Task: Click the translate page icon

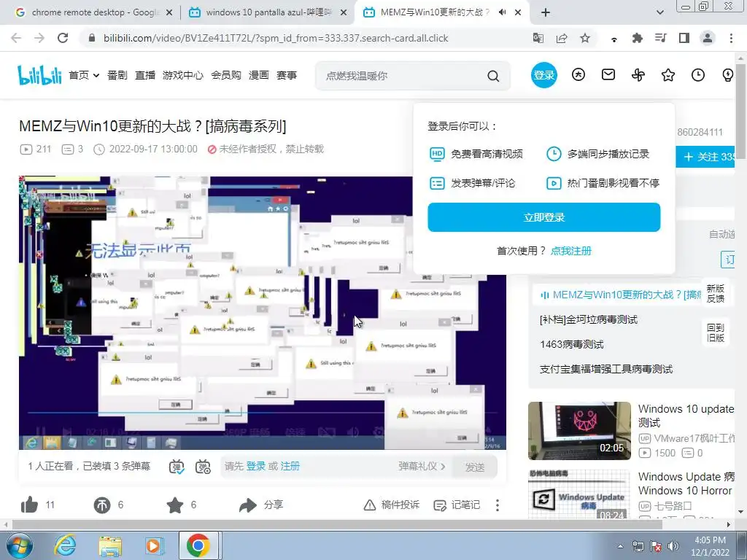Action: pyautogui.click(x=538, y=38)
